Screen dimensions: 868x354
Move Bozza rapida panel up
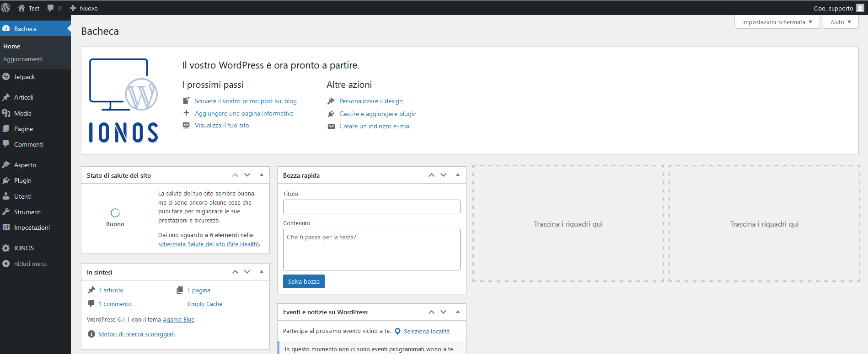431,175
